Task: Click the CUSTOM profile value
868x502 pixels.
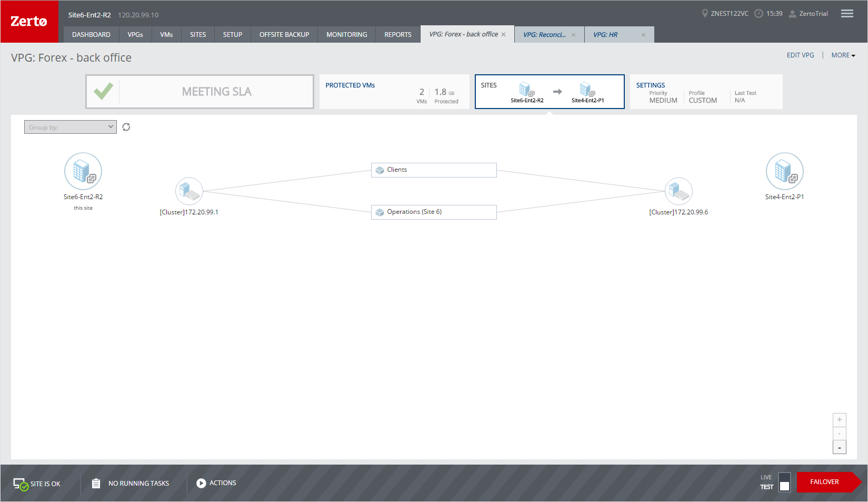Action: pos(703,101)
